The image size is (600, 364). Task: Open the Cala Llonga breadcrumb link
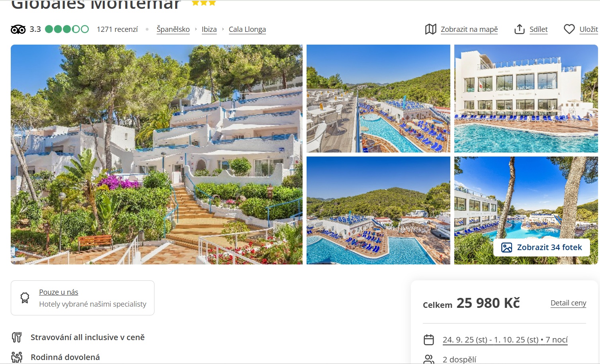pyautogui.click(x=247, y=29)
